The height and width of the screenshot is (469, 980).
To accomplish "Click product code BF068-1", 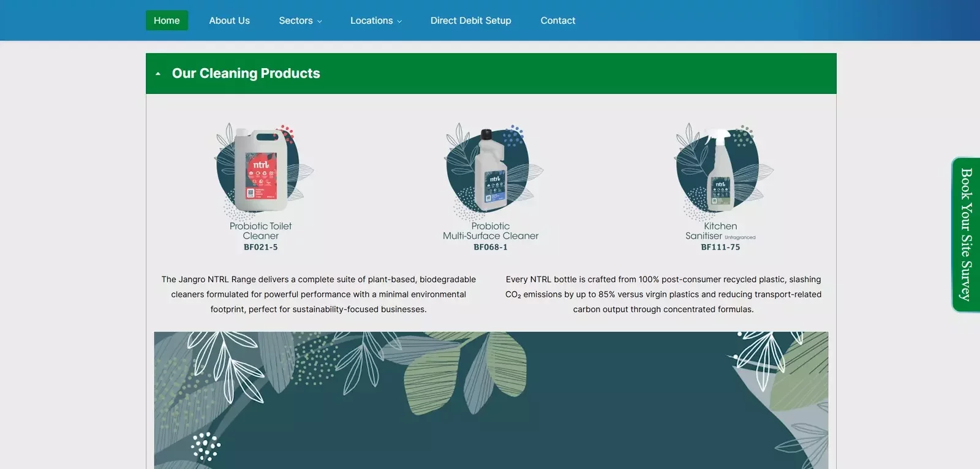I will pos(491,247).
